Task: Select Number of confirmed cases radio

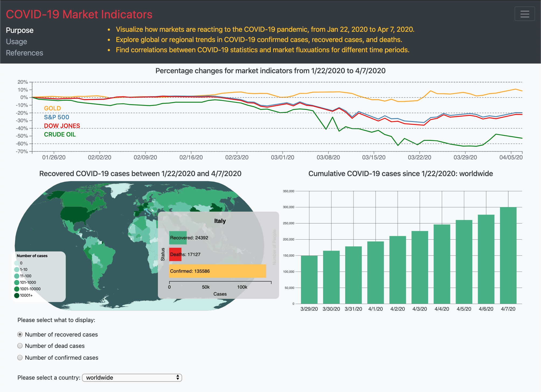Action: click(20, 358)
